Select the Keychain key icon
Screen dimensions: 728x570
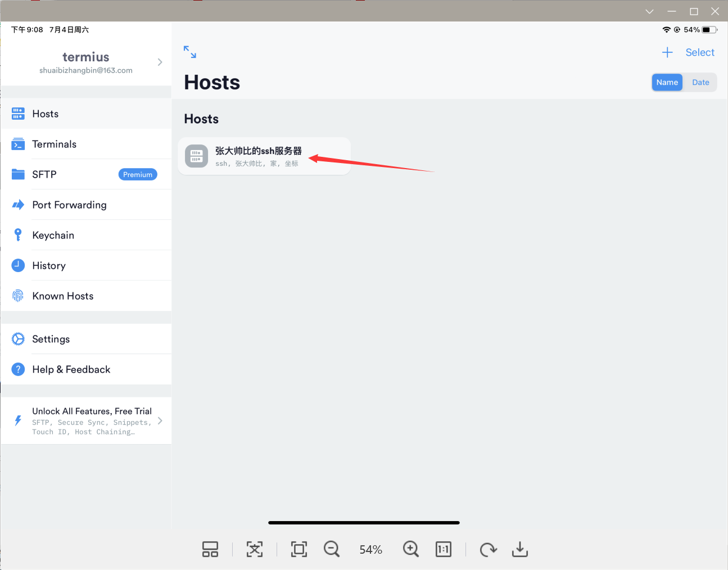click(17, 235)
